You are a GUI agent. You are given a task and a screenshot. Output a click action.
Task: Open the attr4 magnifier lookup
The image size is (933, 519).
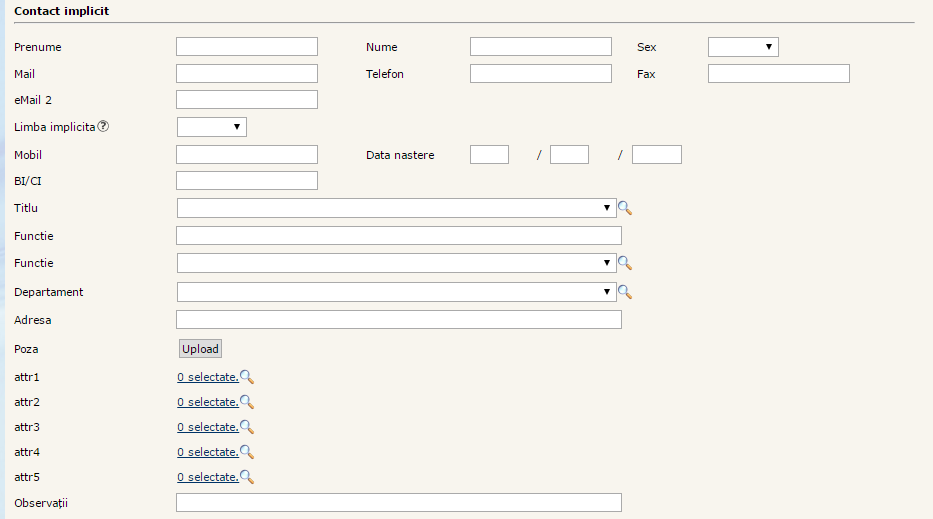click(x=247, y=452)
